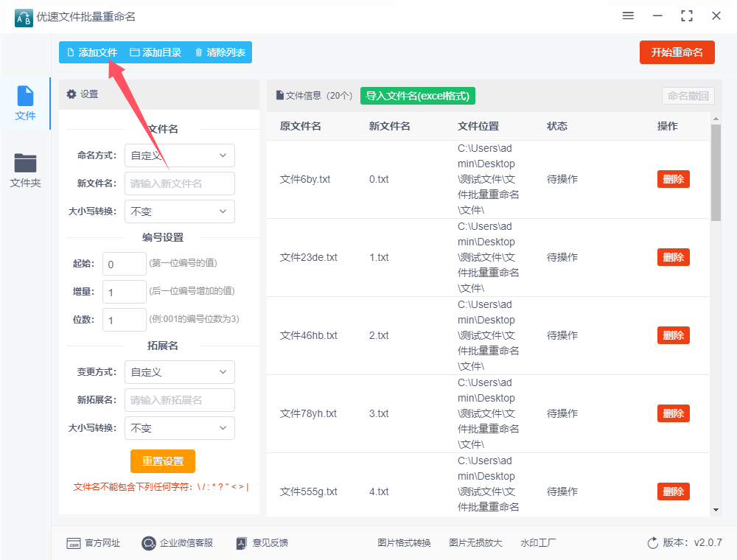Screen dimensions: 737x560
Task: Click new name 2.txt cell
Action: [379, 335]
